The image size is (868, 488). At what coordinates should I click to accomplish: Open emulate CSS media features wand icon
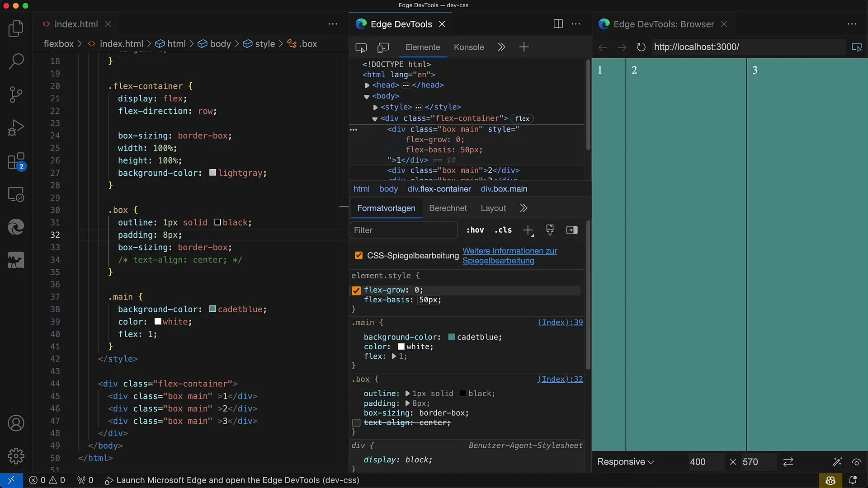[x=837, y=462]
